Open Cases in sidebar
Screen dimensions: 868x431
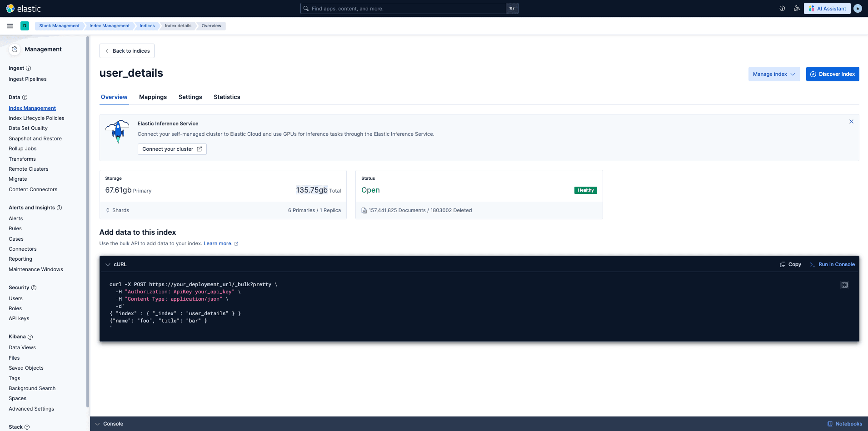(16, 239)
